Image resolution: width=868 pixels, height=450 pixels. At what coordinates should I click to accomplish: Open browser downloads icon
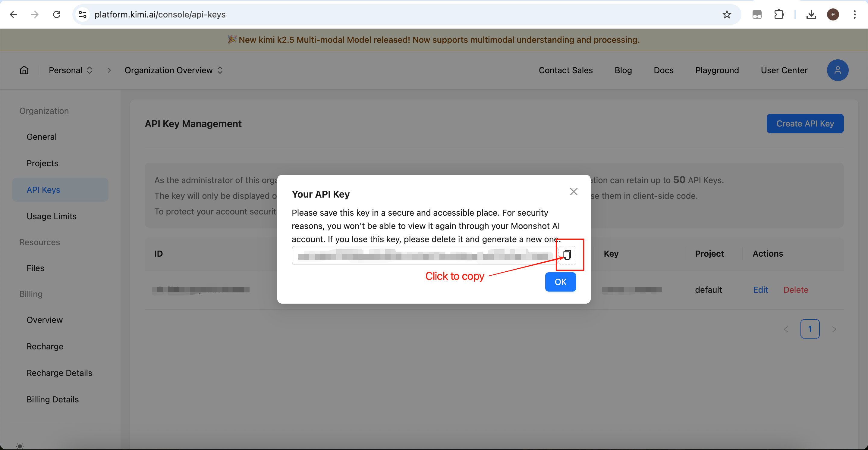click(811, 14)
